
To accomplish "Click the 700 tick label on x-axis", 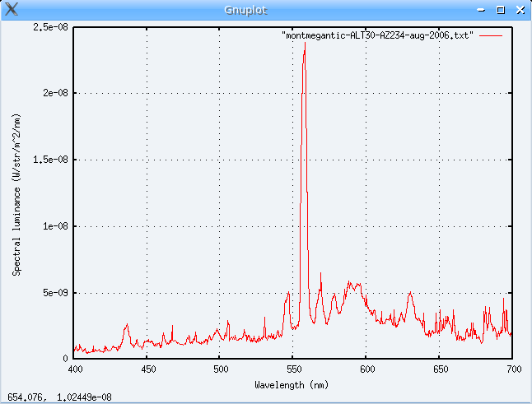I will click(x=512, y=369).
